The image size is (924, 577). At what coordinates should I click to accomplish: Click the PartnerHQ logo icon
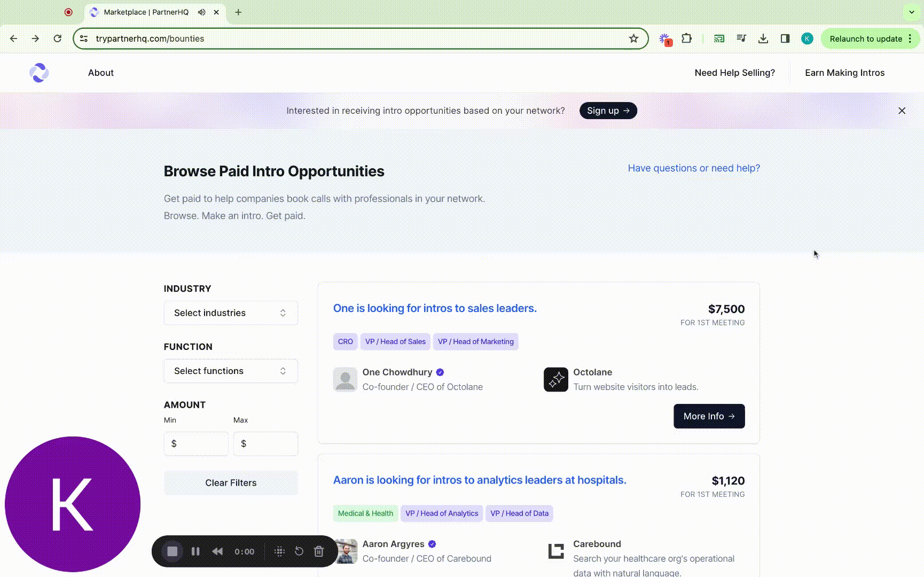tap(39, 73)
